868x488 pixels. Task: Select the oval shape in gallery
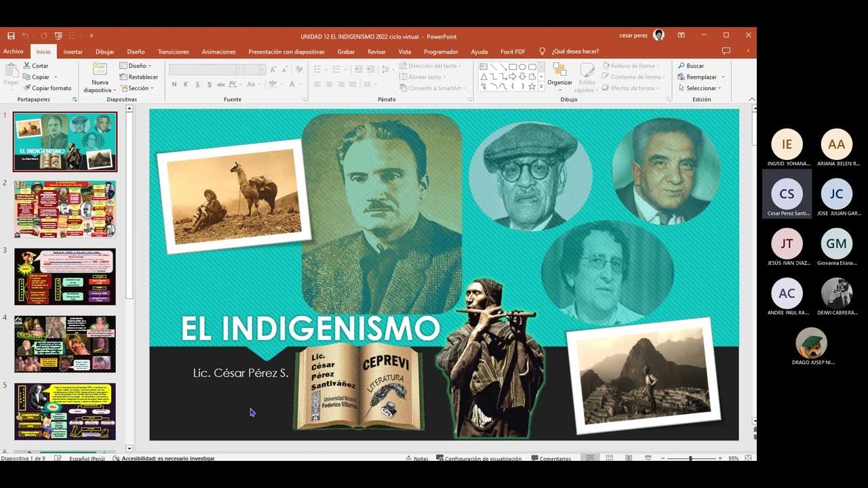click(523, 66)
